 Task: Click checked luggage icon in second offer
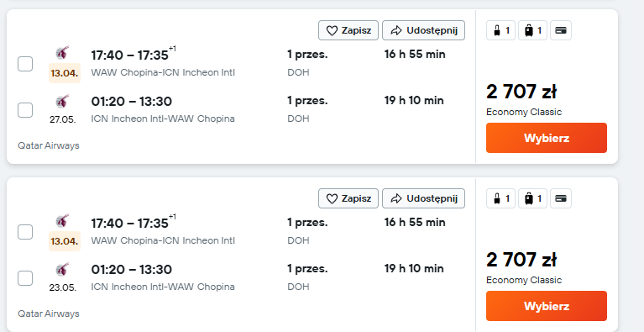click(x=532, y=198)
